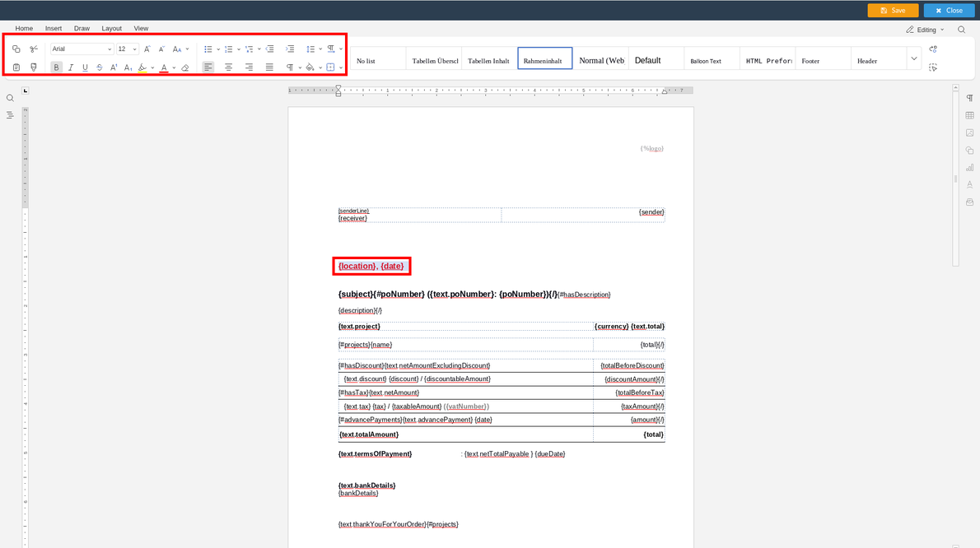Toggle Superscript formatting
980x548 pixels.
(114, 67)
